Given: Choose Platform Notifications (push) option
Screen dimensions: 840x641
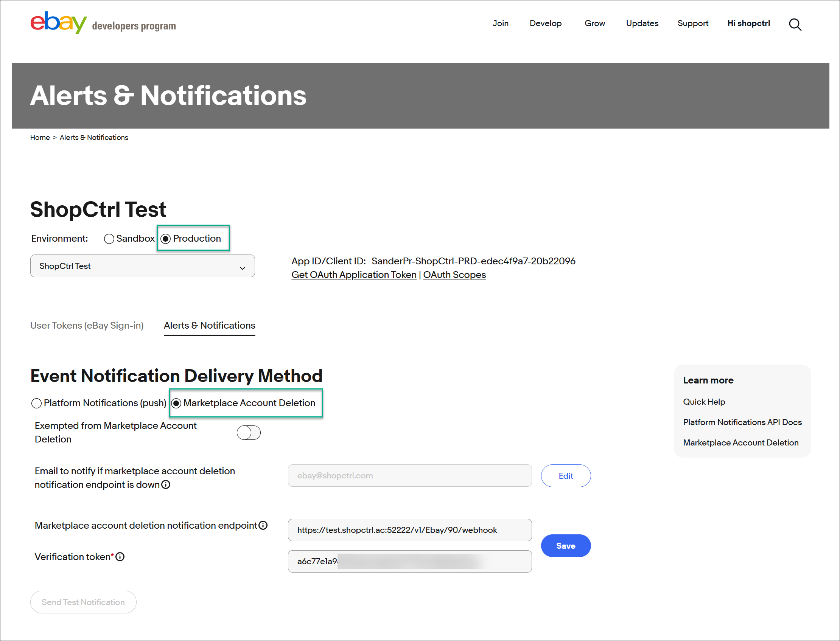Looking at the screenshot, I should pyautogui.click(x=36, y=403).
